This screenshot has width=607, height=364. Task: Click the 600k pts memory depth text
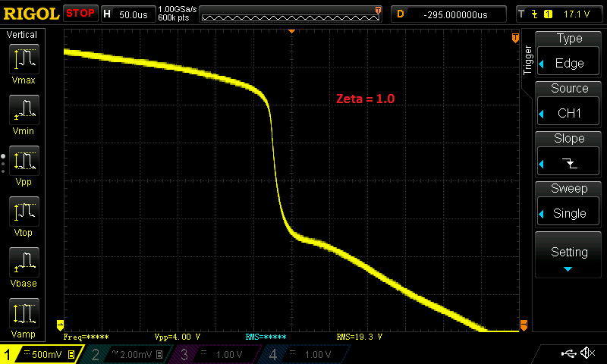[x=174, y=17]
